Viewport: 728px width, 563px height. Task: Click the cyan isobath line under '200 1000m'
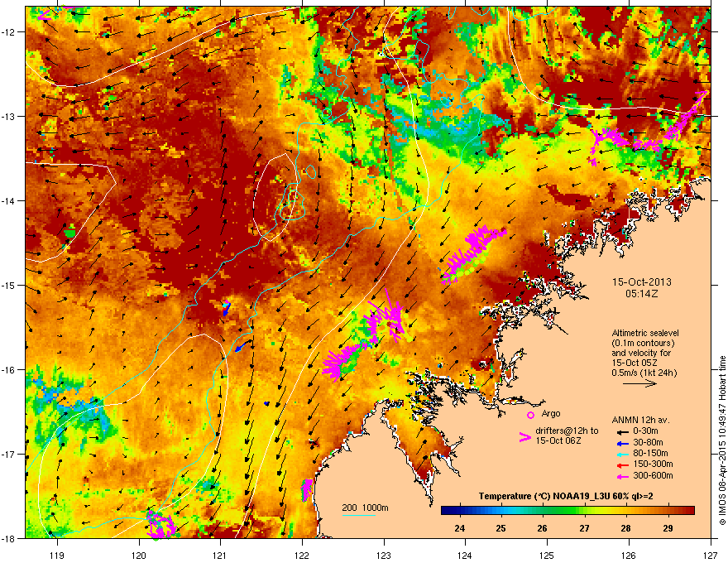coord(359,516)
